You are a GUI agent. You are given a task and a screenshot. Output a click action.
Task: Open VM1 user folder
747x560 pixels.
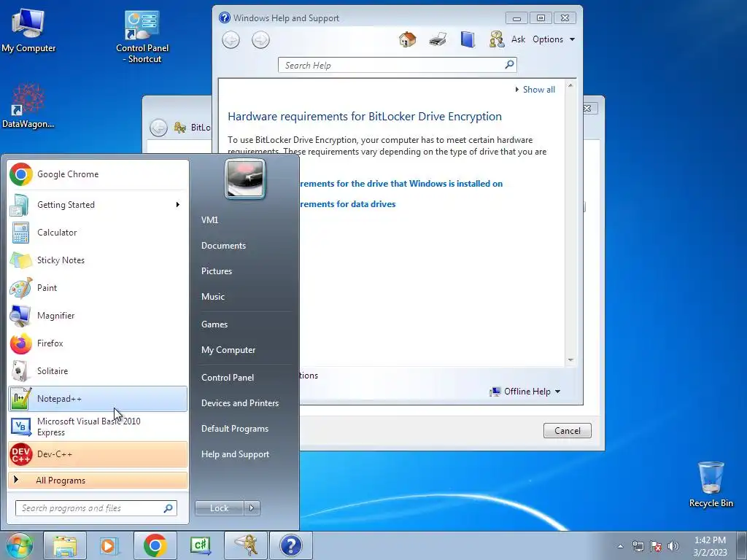point(209,220)
